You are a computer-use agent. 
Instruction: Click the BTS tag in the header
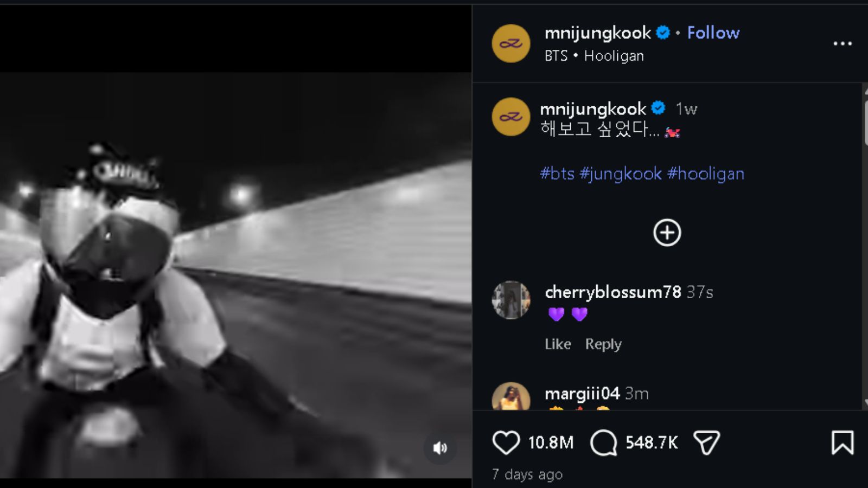point(554,55)
